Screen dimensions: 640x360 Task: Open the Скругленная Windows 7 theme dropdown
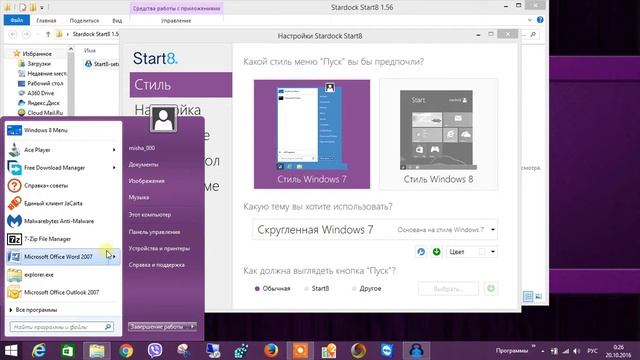click(375, 230)
